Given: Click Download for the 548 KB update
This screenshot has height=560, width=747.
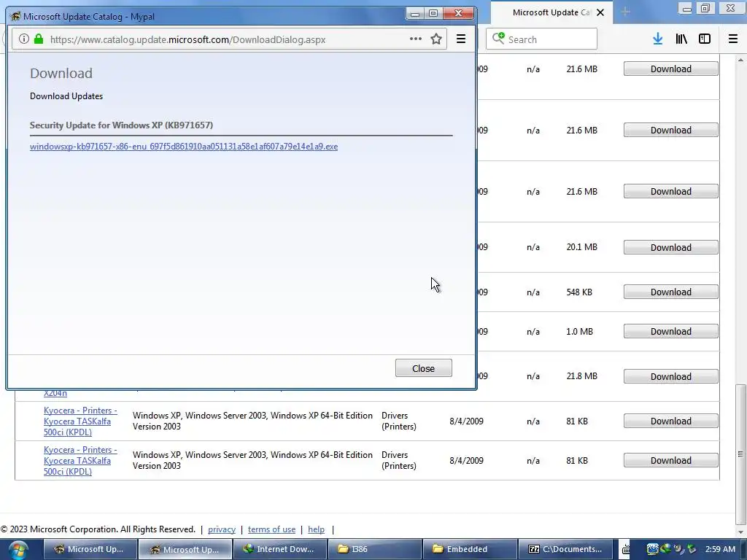Looking at the screenshot, I should click(x=671, y=292).
